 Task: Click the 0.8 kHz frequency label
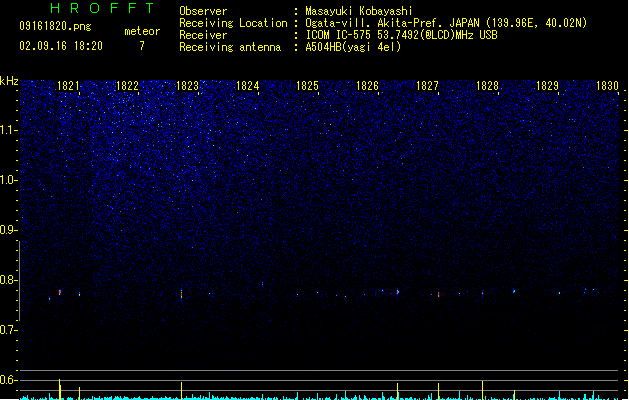point(8,280)
